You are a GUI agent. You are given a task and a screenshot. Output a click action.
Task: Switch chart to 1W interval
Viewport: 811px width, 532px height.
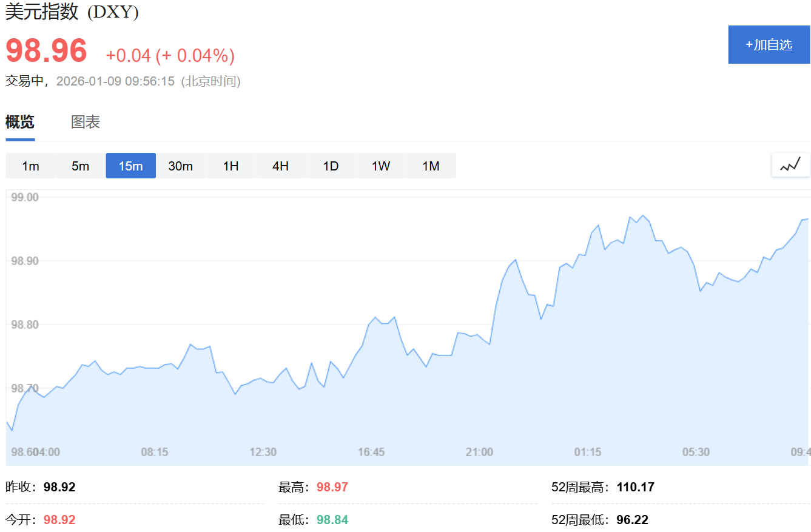click(381, 166)
